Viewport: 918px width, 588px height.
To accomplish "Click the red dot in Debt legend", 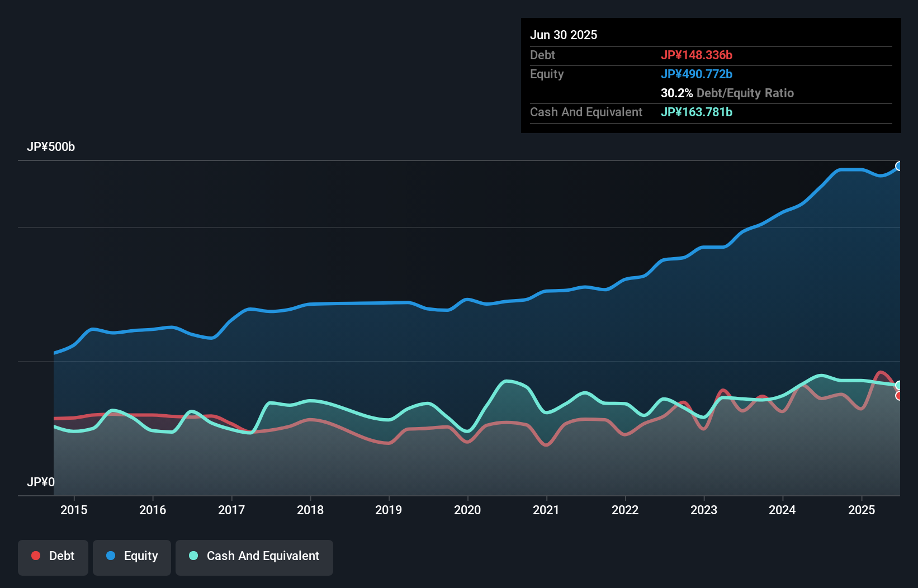I will pyautogui.click(x=36, y=556).
